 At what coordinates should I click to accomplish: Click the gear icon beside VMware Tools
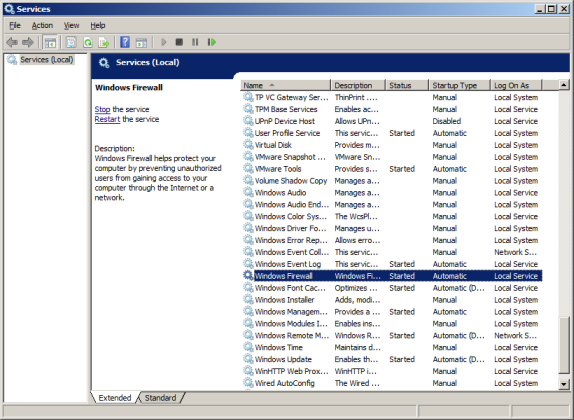tap(248, 168)
